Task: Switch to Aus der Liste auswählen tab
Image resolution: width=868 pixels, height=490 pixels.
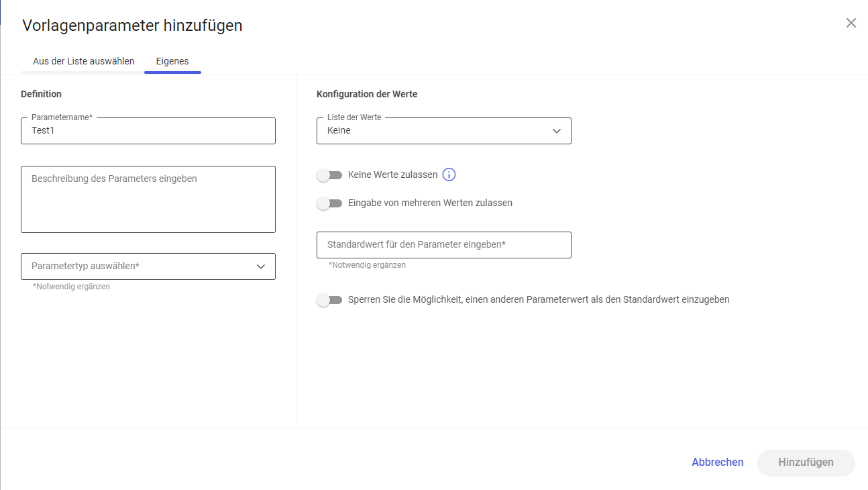Action: click(x=84, y=61)
